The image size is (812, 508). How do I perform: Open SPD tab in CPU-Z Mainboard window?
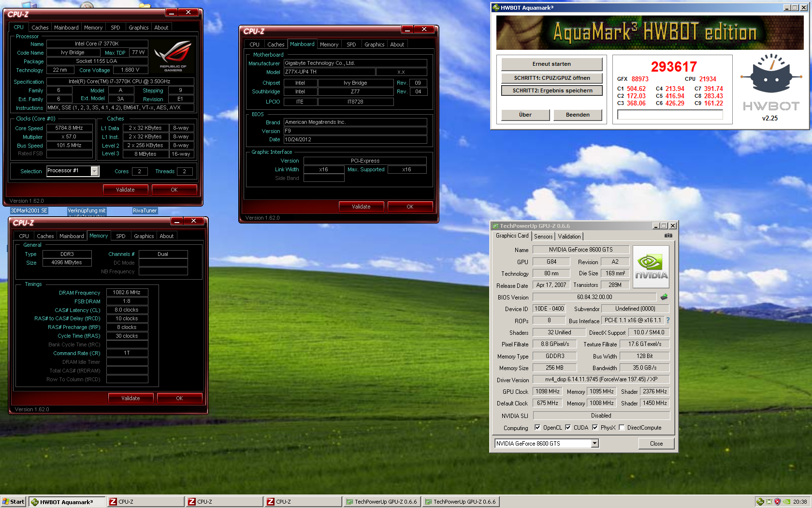(351, 45)
